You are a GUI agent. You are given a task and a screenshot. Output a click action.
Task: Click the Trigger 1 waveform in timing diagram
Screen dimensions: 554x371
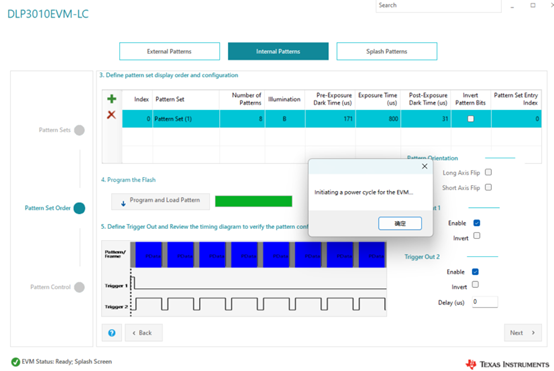click(258, 283)
